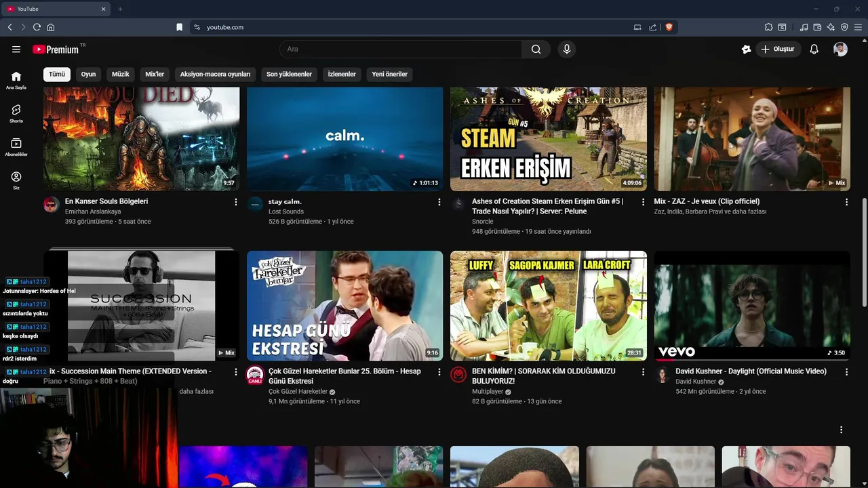Image resolution: width=868 pixels, height=488 pixels.
Task: Open the Emirhan Arslankaya channel link
Action: tap(93, 211)
